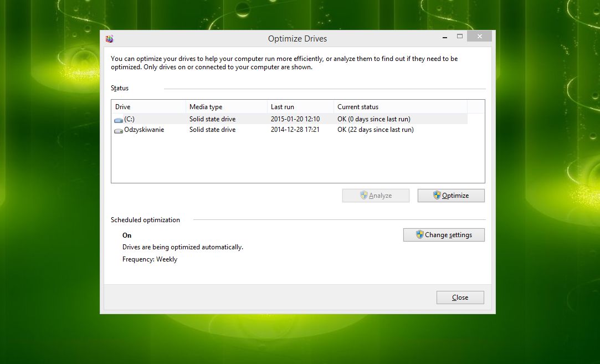Click the bold 'On' schedule status
This screenshot has width=600, height=364.
click(127, 235)
